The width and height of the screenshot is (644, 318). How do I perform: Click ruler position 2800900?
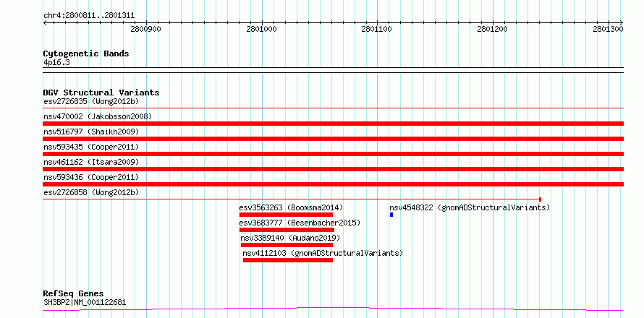point(145,29)
